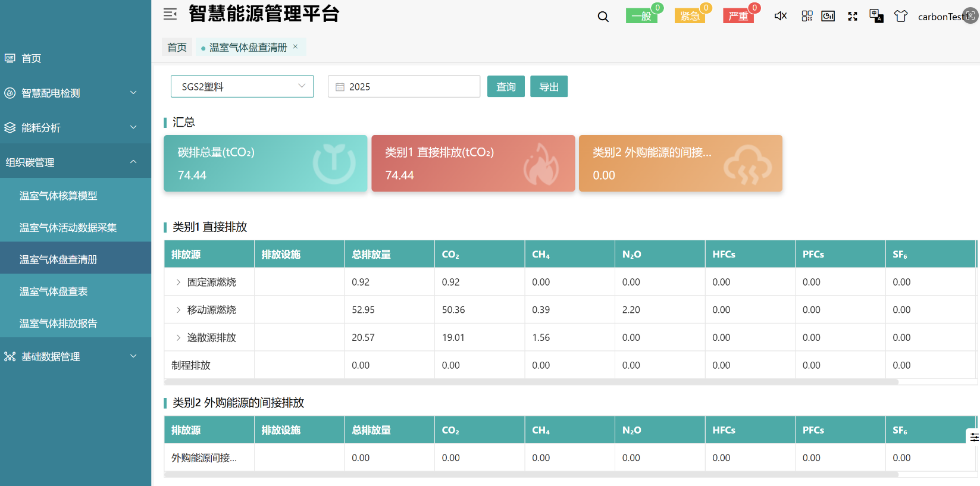
Task: Click the 首页 home icon in sidebar
Action: click(x=10, y=58)
